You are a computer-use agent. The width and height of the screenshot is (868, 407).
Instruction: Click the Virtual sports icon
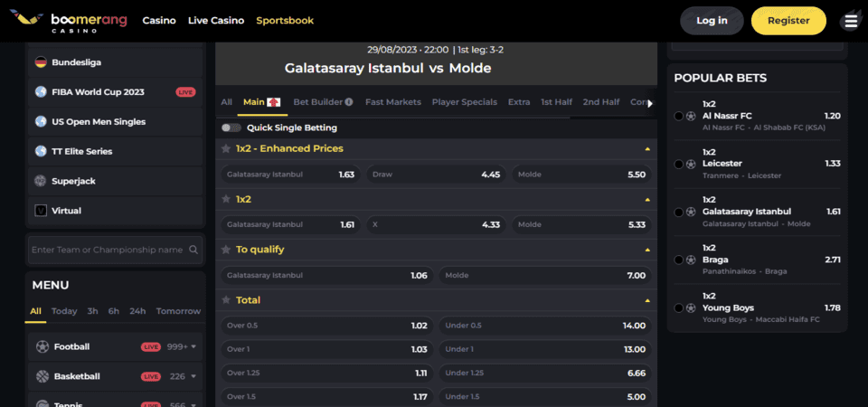click(x=41, y=211)
